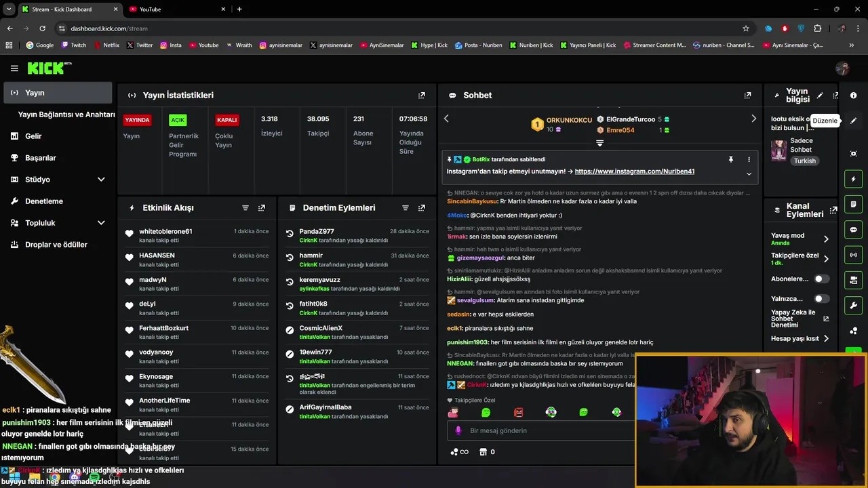Toggle the Yalnızca switch

(821, 299)
